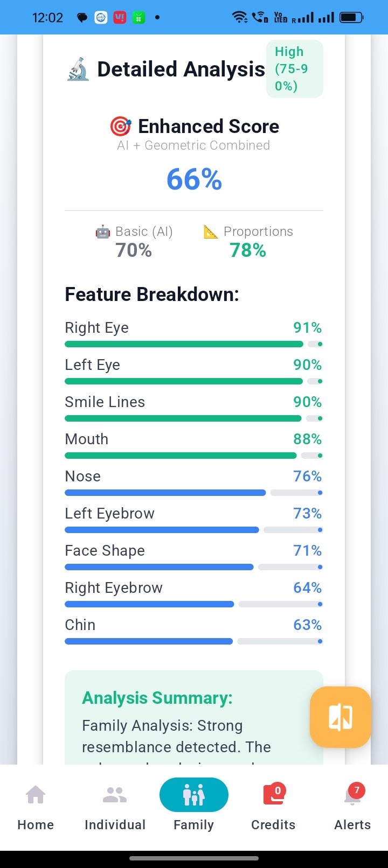This screenshot has width=388, height=868.
Task: Tap the Face Shape feature row label
Action: tap(105, 551)
